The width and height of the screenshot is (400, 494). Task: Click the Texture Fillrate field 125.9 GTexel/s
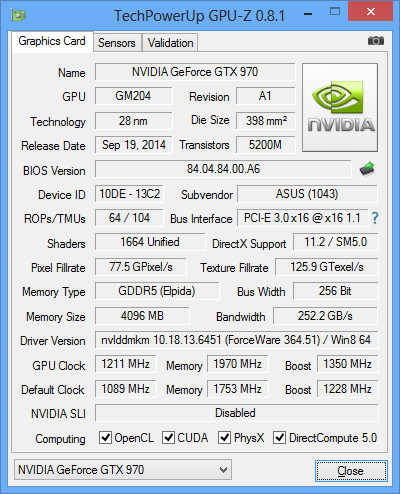click(x=327, y=267)
